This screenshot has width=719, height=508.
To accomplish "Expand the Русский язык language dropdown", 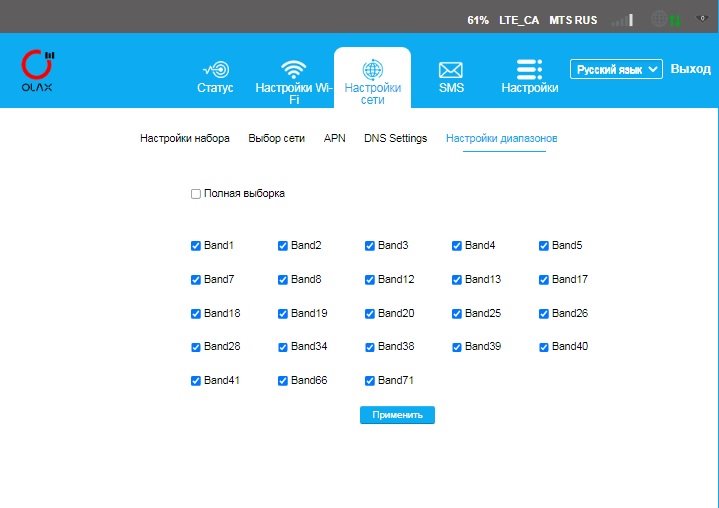I will [x=616, y=69].
